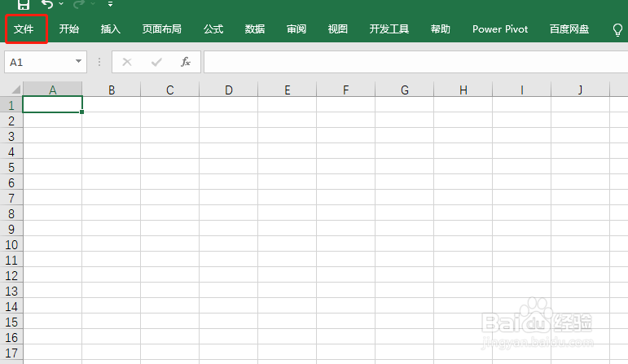Screen dimensions: 628x364
Task: Select column A header
Action: pos(52,90)
